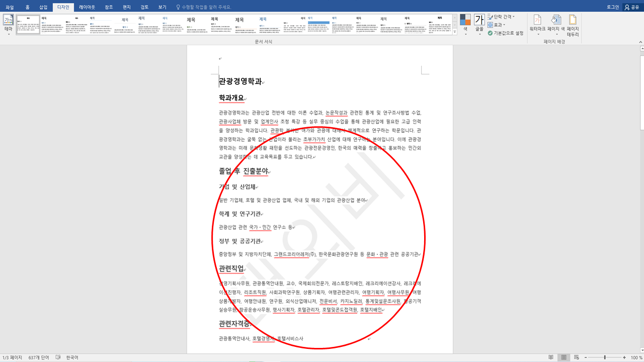This screenshot has height=362, width=644.
Task: Click the heading 학과개요
Action: (231, 98)
